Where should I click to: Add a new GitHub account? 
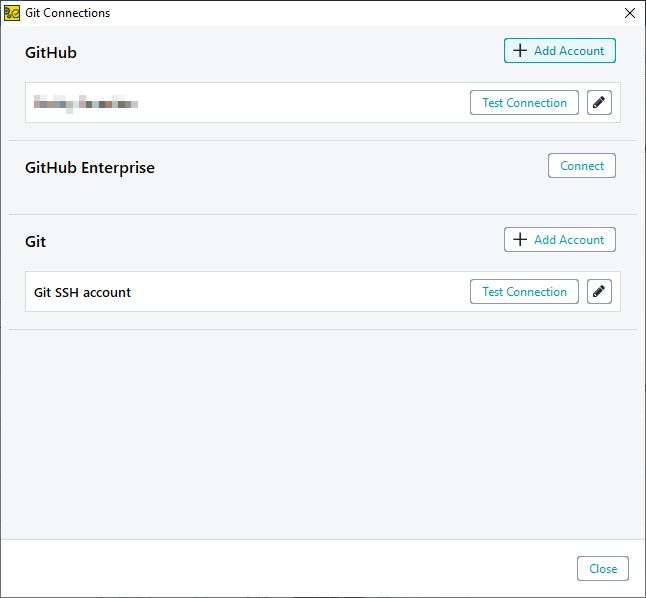pyautogui.click(x=559, y=51)
